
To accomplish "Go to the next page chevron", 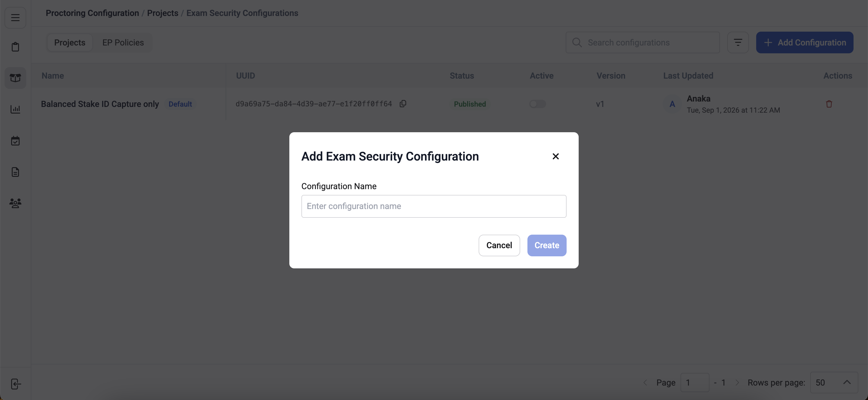I will (737, 383).
